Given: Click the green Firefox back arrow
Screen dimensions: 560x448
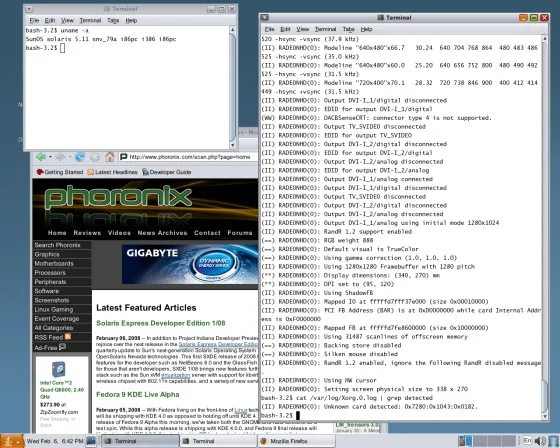Looking at the screenshot, I should pos(41,156).
